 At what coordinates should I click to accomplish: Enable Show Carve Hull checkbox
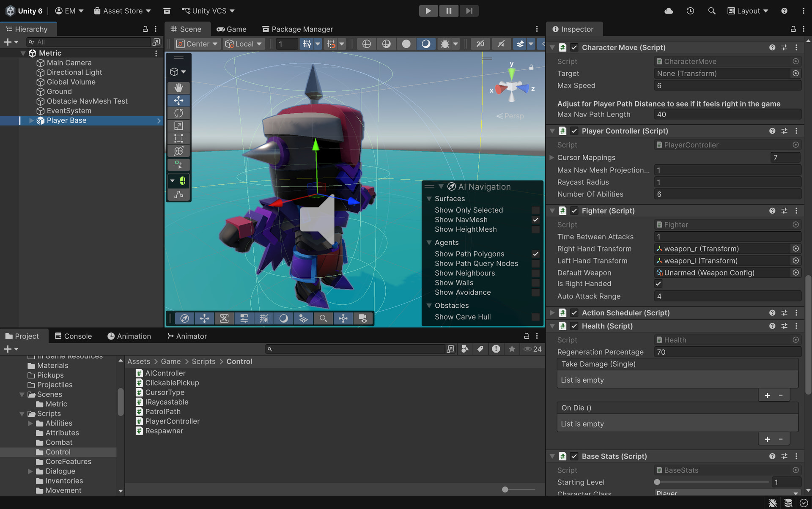click(535, 317)
